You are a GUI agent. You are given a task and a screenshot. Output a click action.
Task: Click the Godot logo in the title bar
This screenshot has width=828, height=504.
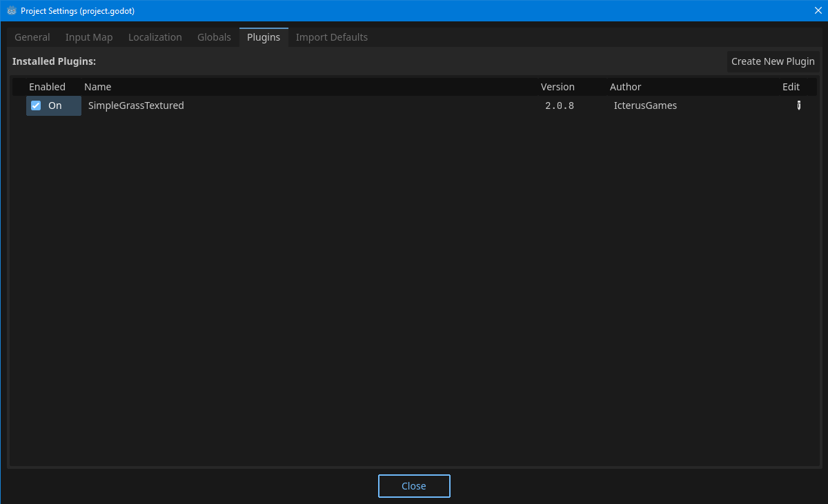(12, 11)
